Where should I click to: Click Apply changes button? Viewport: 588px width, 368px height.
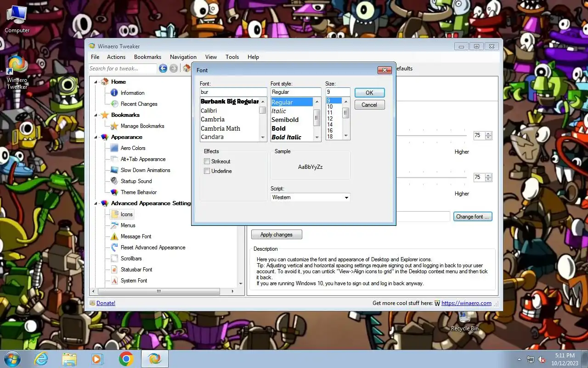click(277, 235)
